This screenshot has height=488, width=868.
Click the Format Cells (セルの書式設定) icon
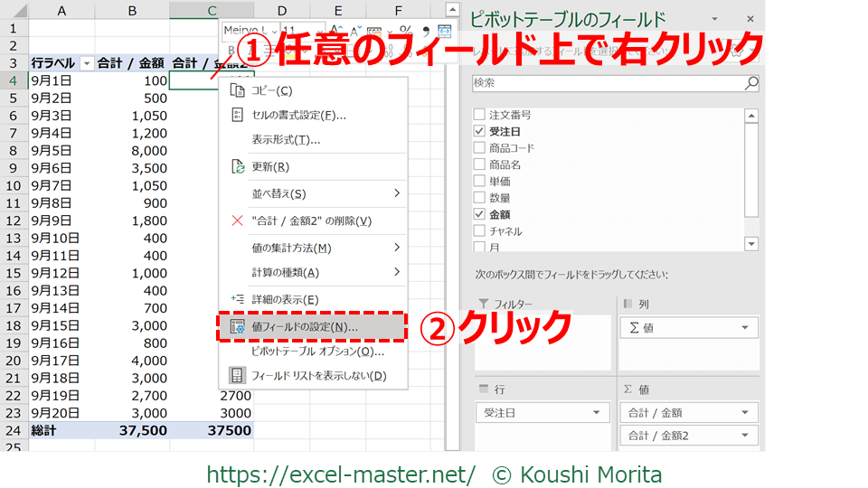tap(238, 115)
